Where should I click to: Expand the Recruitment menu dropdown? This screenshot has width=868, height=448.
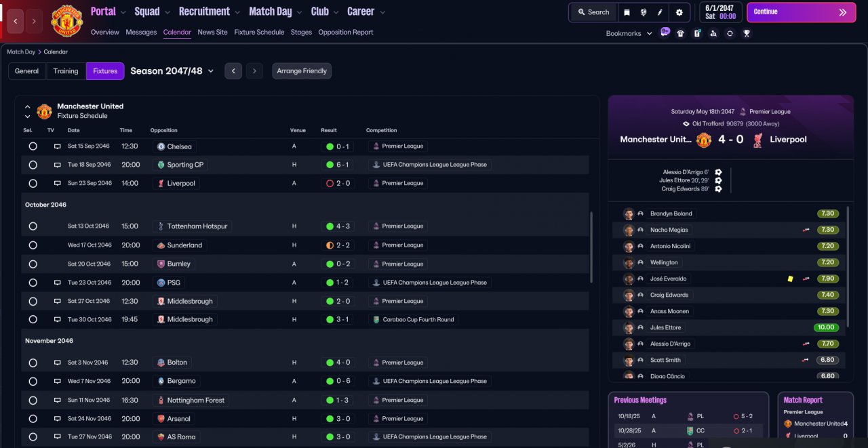(x=237, y=12)
